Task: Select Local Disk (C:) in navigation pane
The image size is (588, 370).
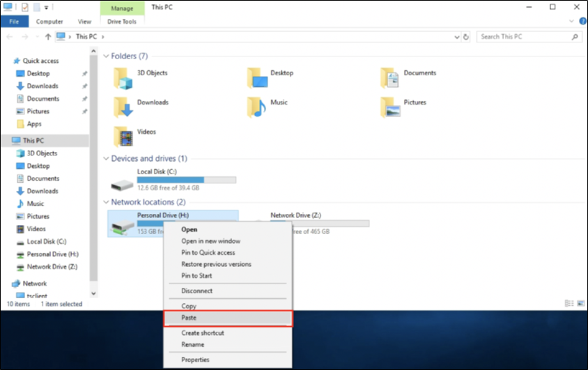Action: pos(47,242)
